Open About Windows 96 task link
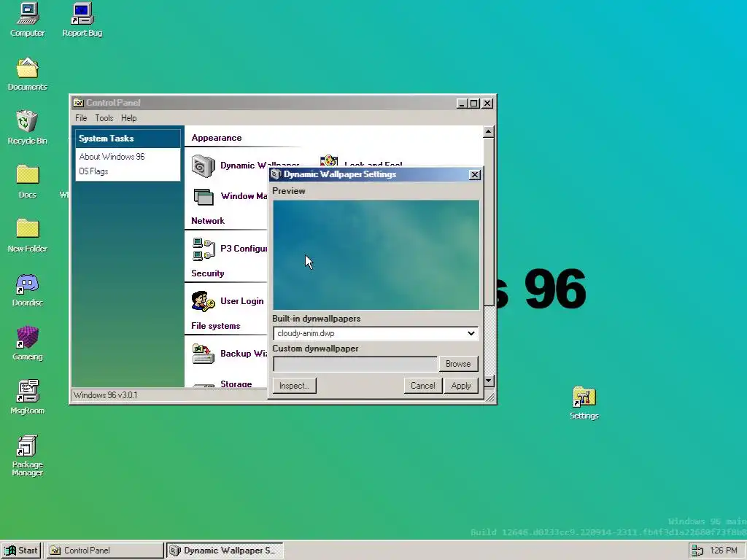 pyautogui.click(x=112, y=157)
